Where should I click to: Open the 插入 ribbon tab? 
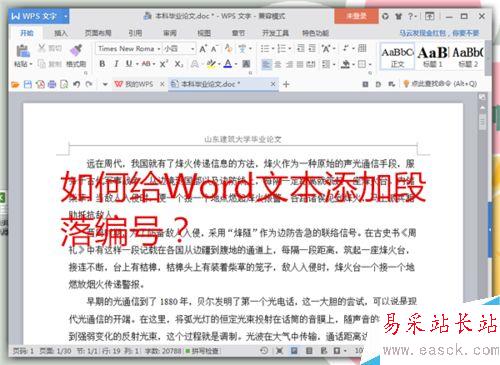click(61, 33)
